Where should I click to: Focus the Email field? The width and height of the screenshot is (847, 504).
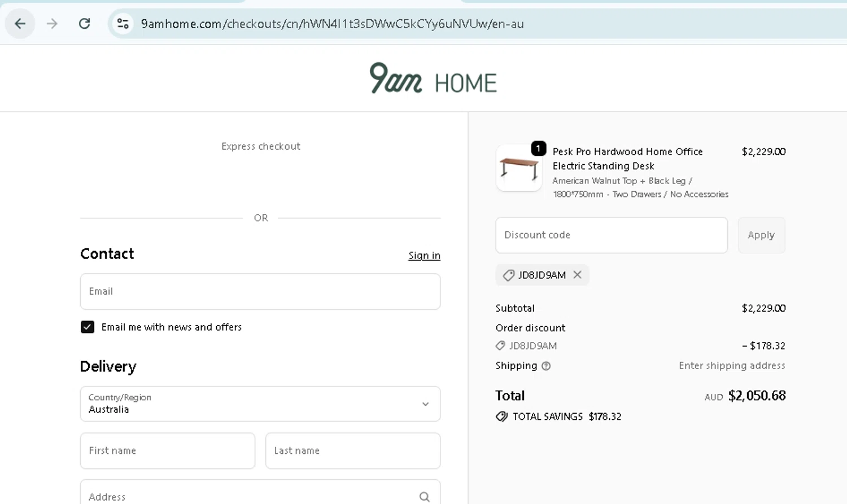tap(260, 292)
